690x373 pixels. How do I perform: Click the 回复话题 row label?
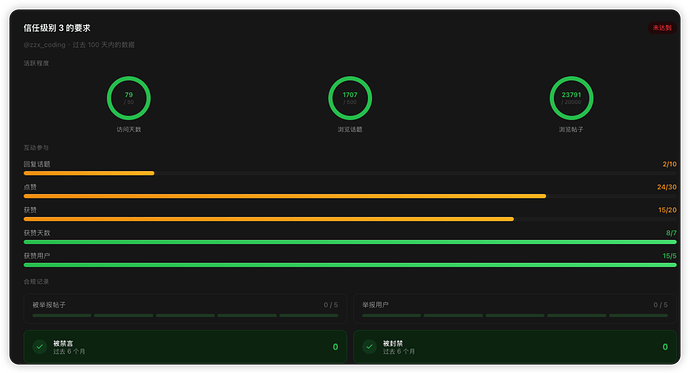coord(37,164)
